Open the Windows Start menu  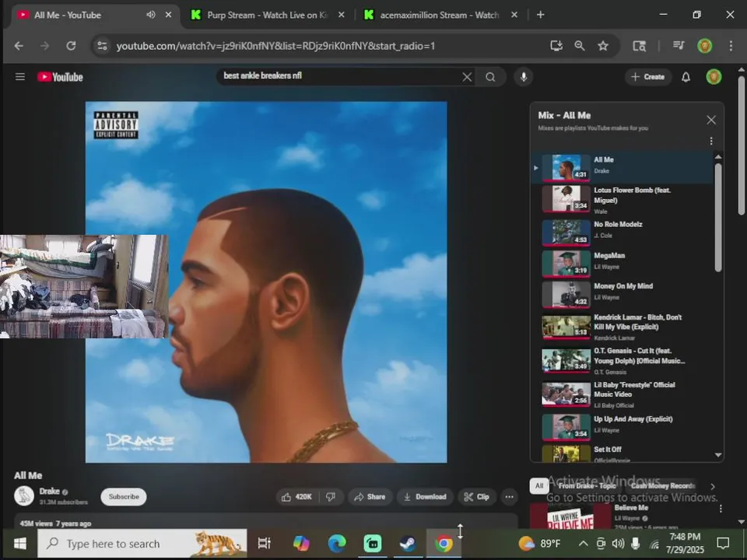click(x=20, y=544)
